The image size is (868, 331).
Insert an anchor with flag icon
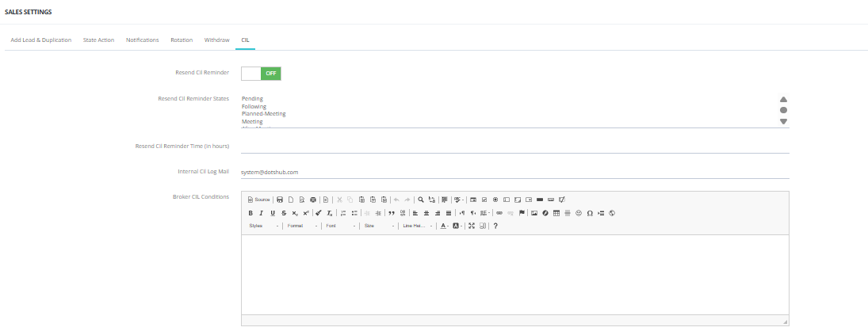pos(522,213)
